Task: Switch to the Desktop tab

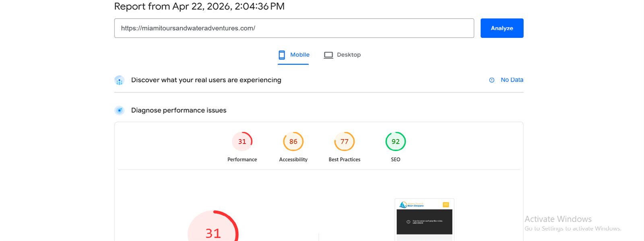Action: point(342,55)
